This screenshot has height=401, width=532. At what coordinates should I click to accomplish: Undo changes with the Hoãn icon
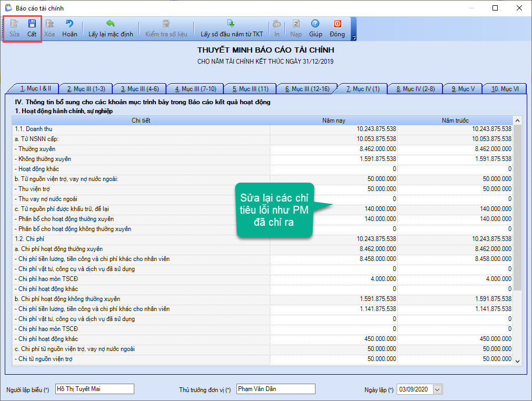(x=70, y=28)
